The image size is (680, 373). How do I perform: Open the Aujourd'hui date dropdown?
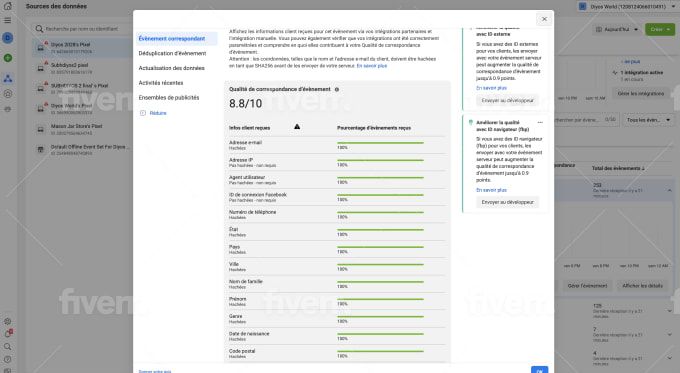(616, 29)
